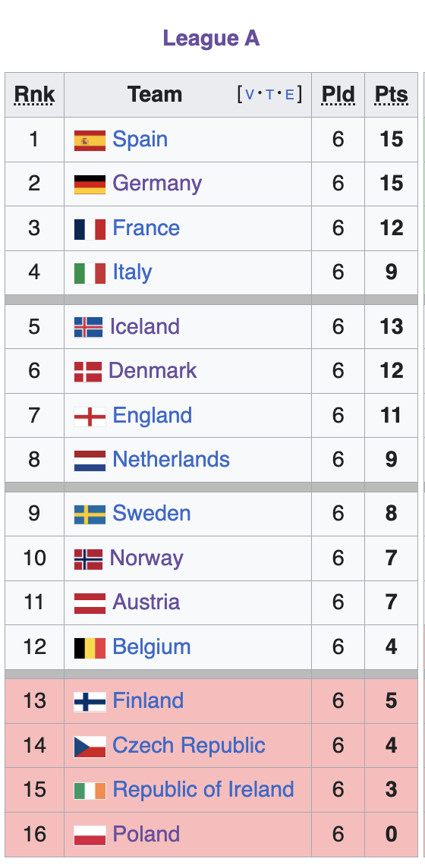Follow the Denmark team link

(153, 370)
